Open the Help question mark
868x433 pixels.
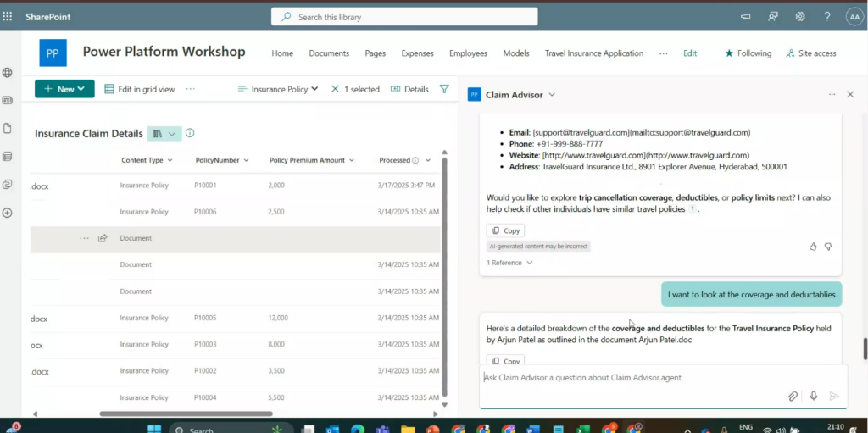pos(827,17)
